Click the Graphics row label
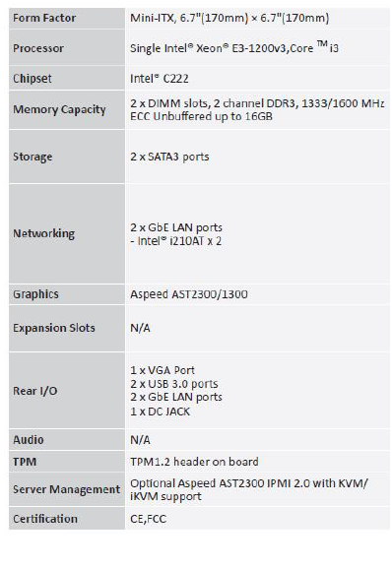This screenshot has width=392, height=570. tap(35, 294)
